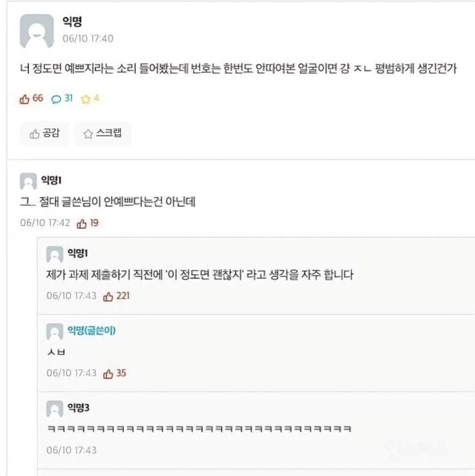Click the red thumbs-up icon showing 66
475x476 pixels.
pyautogui.click(x=24, y=99)
